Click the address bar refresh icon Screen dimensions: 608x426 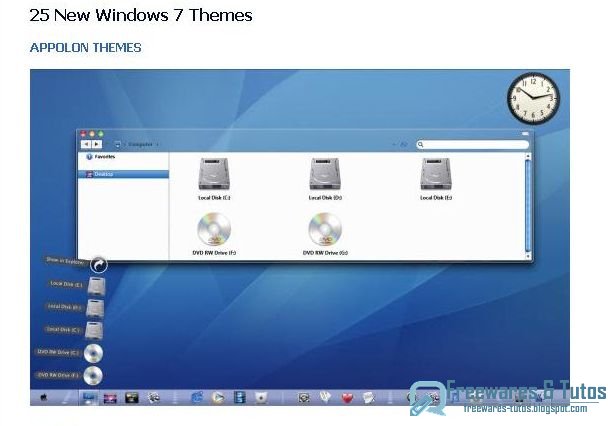[x=404, y=145]
